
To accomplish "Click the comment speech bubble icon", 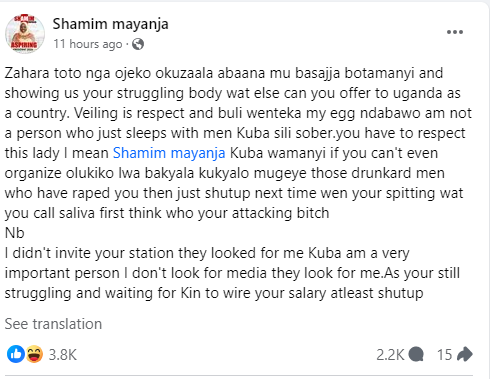I will click(x=416, y=354).
